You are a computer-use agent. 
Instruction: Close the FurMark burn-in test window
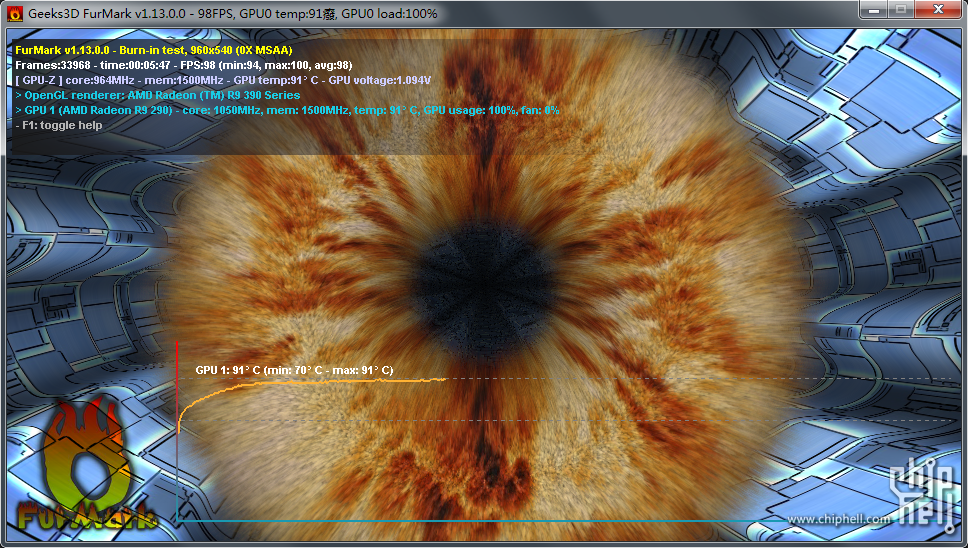point(938,9)
